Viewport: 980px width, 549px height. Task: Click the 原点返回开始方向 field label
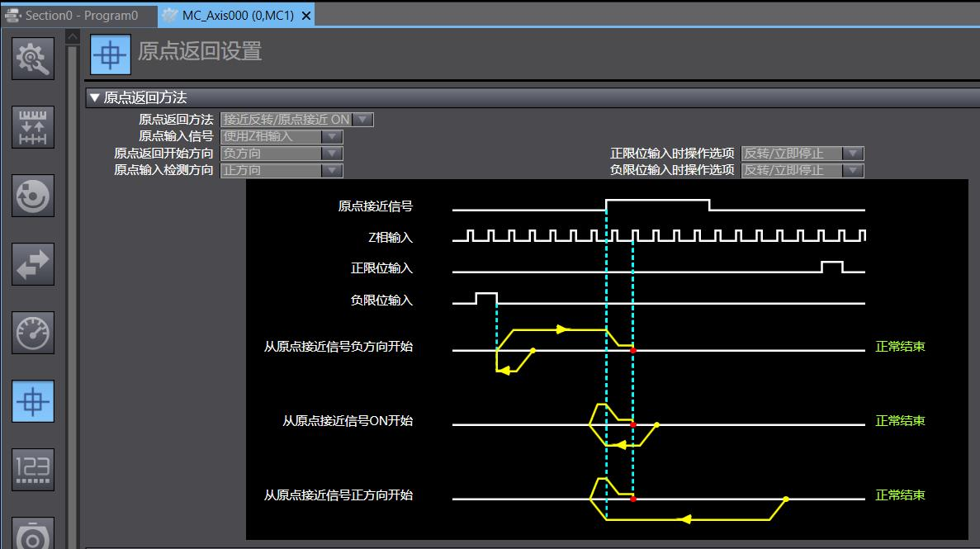click(x=163, y=154)
